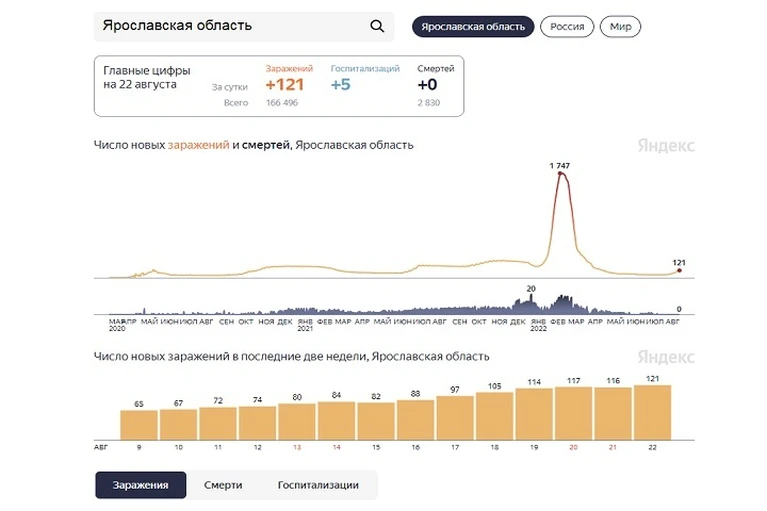The width and height of the screenshot is (767, 511).
Task: Switch region filter to Россия
Action: pos(567,26)
